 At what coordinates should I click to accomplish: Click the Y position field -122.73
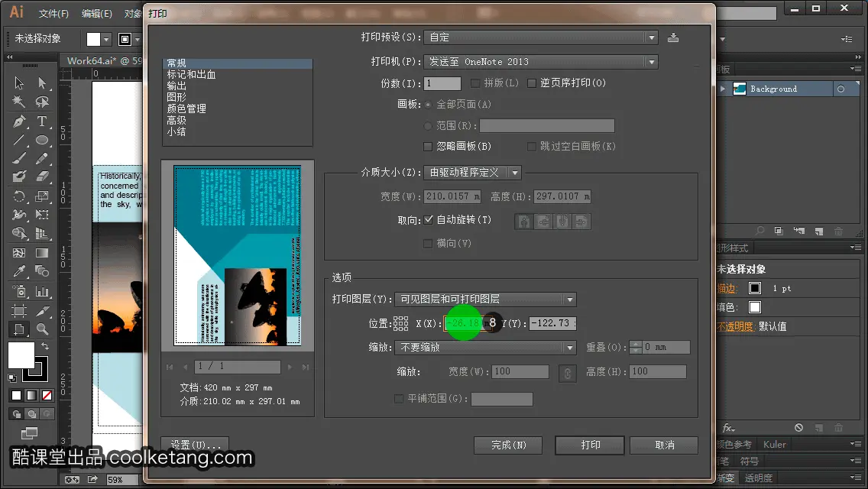(552, 323)
